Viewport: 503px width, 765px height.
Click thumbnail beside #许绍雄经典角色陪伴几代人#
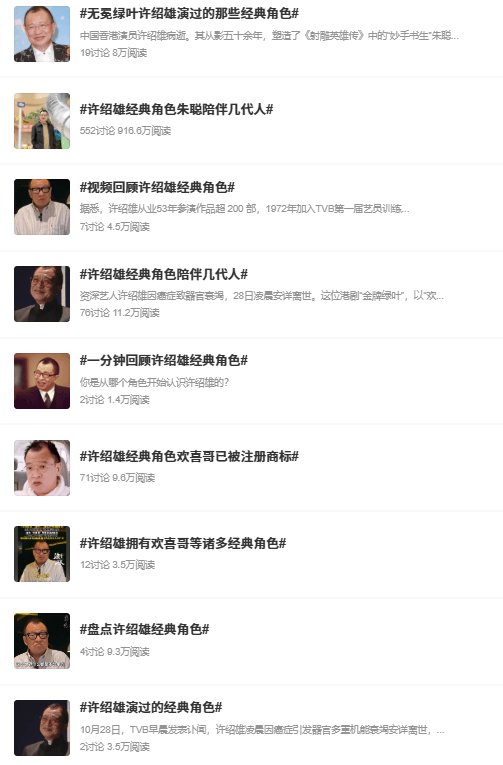click(x=42, y=294)
